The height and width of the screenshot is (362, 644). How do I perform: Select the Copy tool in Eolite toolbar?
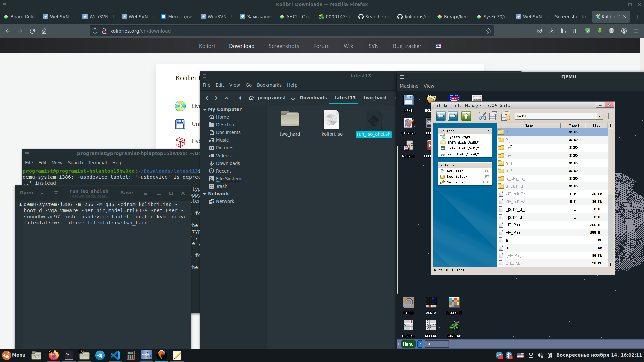tap(494, 116)
